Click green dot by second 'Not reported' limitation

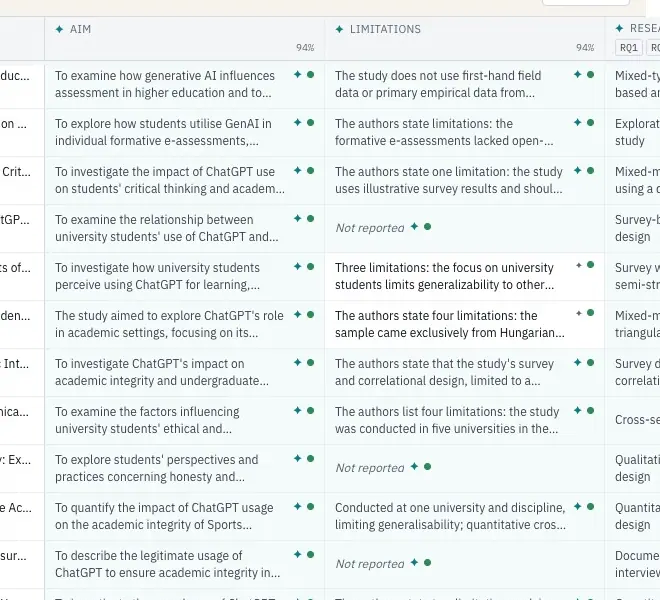tap(428, 467)
